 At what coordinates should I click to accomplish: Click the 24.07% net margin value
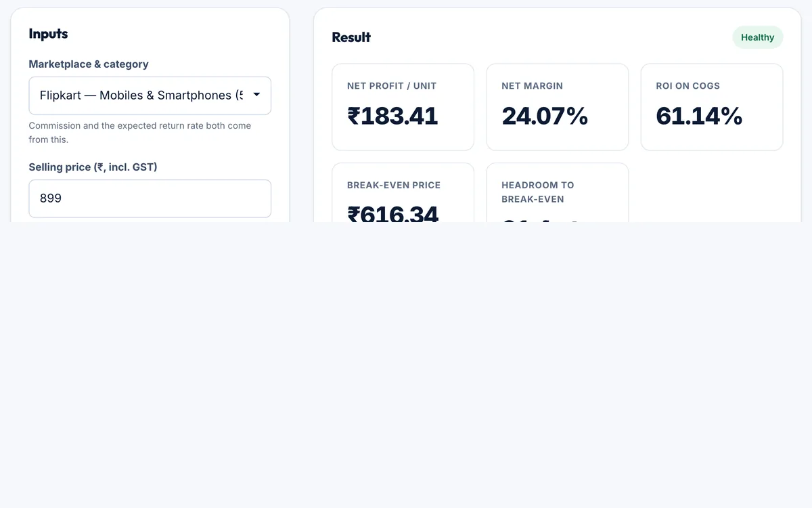point(545,116)
